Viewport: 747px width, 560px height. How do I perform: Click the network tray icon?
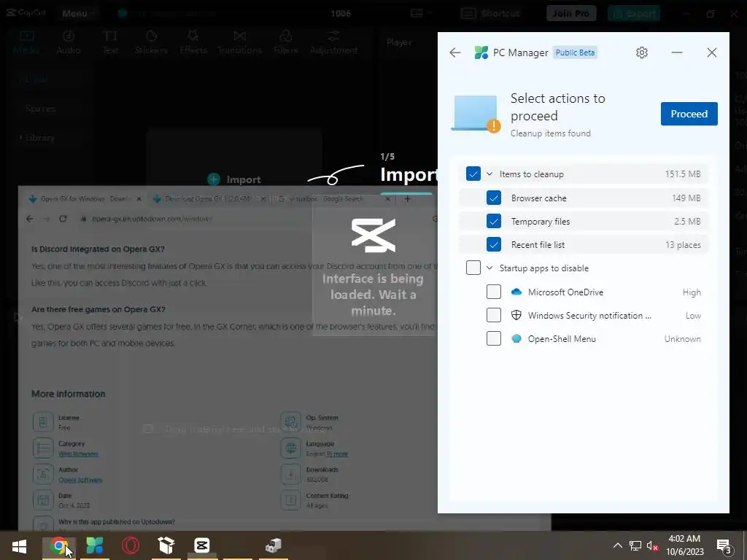pos(635,545)
